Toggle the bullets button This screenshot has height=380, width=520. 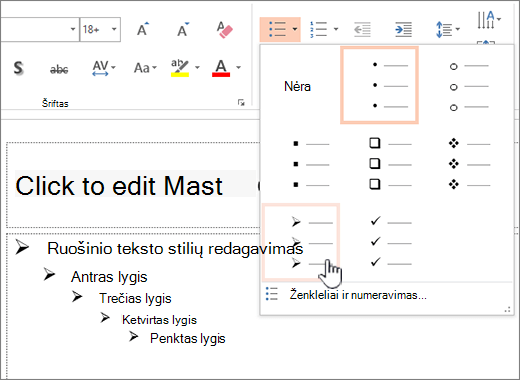pyautogui.click(x=277, y=29)
